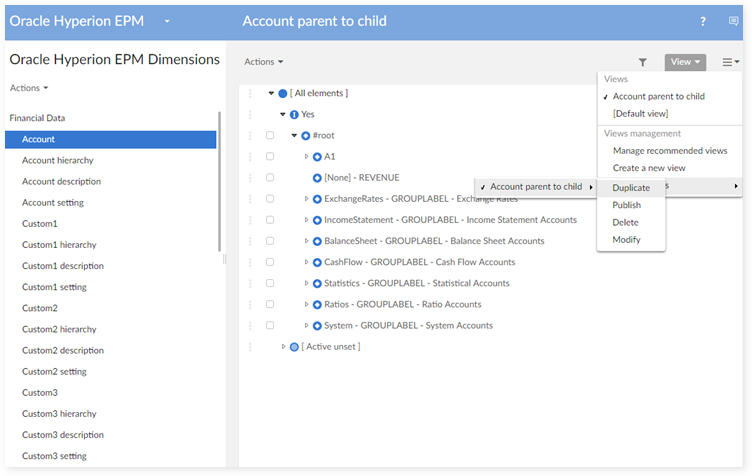Image resolution: width=752 pixels, height=476 pixels.
Task: Select the Ratios row checkbox
Action: coord(270,304)
